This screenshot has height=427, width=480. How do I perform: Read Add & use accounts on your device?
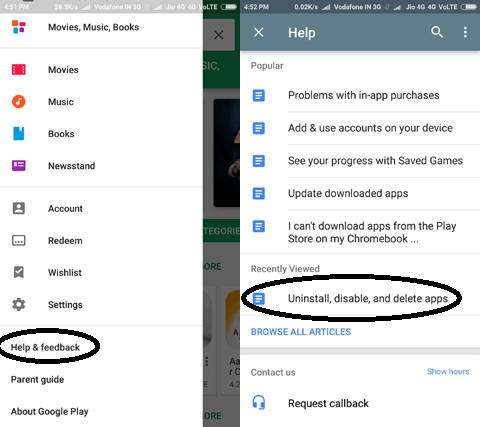[360, 128]
